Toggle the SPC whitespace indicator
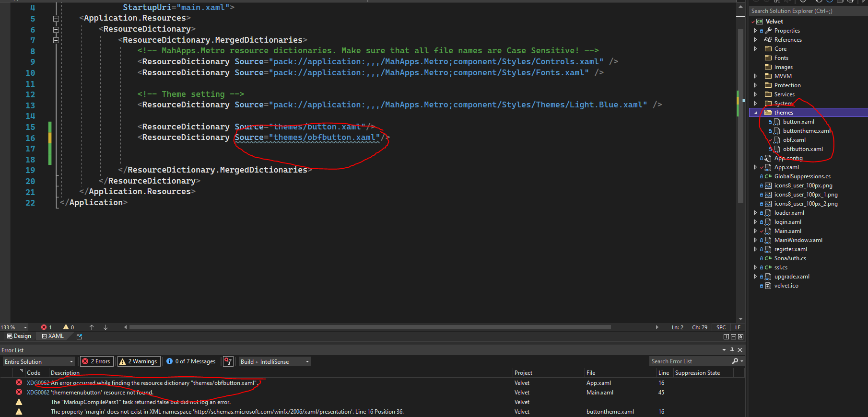868x417 pixels. [721, 327]
